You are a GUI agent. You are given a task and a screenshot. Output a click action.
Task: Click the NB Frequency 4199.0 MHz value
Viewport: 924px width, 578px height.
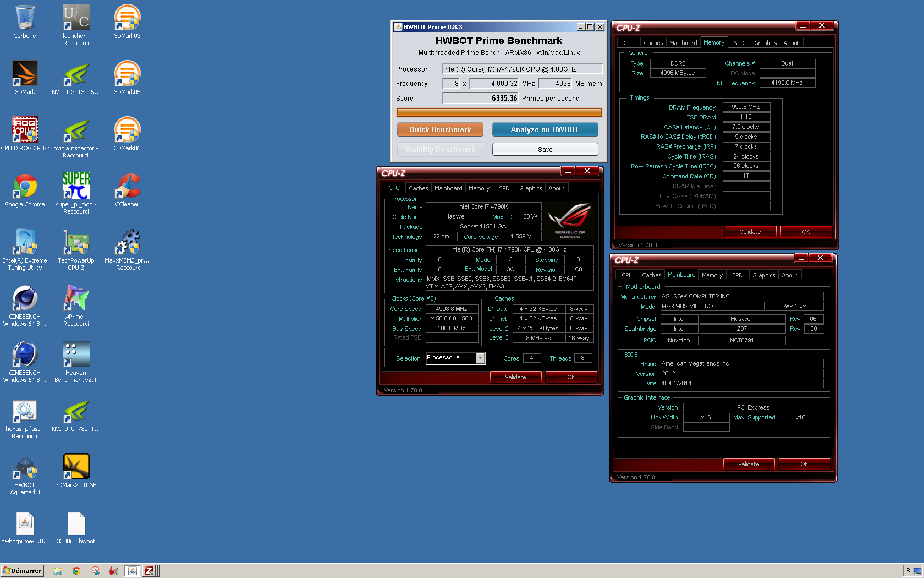pyautogui.click(x=787, y=83)
